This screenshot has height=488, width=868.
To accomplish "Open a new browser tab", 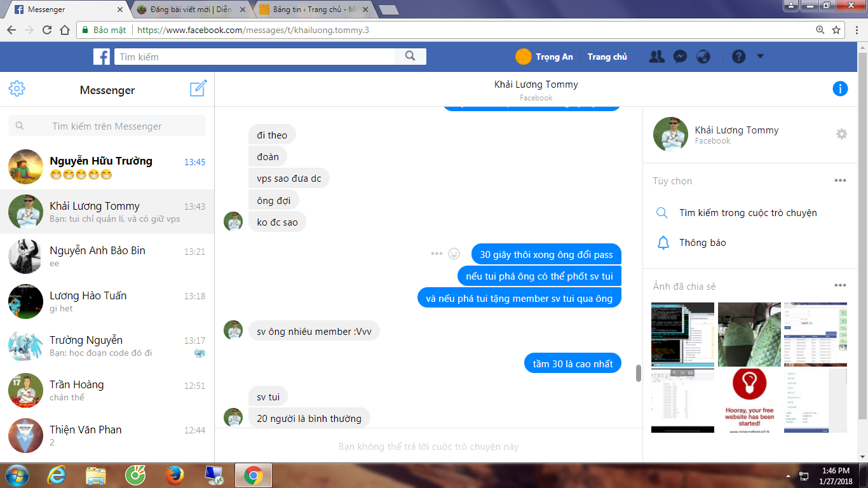I will point(388,10).
